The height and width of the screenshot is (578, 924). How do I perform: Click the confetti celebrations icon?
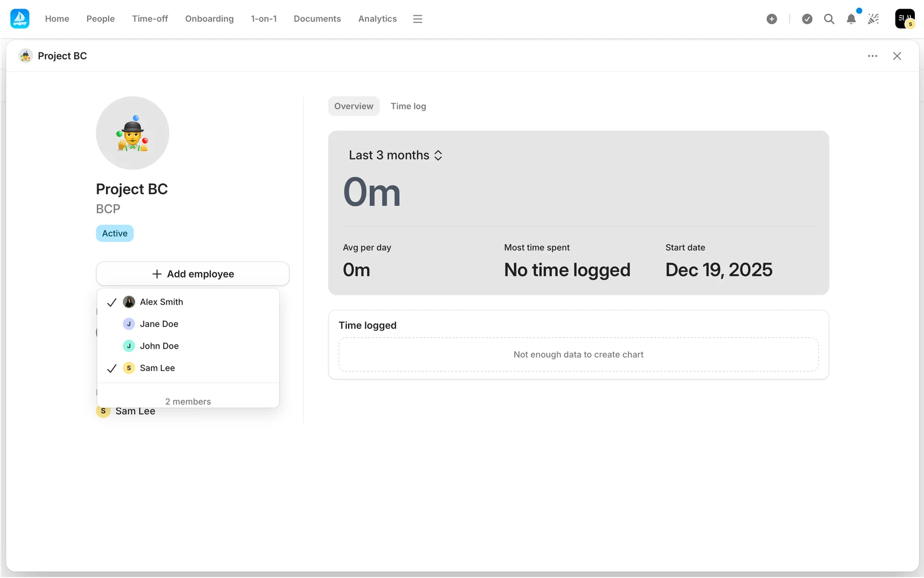[x=873, y=19]
